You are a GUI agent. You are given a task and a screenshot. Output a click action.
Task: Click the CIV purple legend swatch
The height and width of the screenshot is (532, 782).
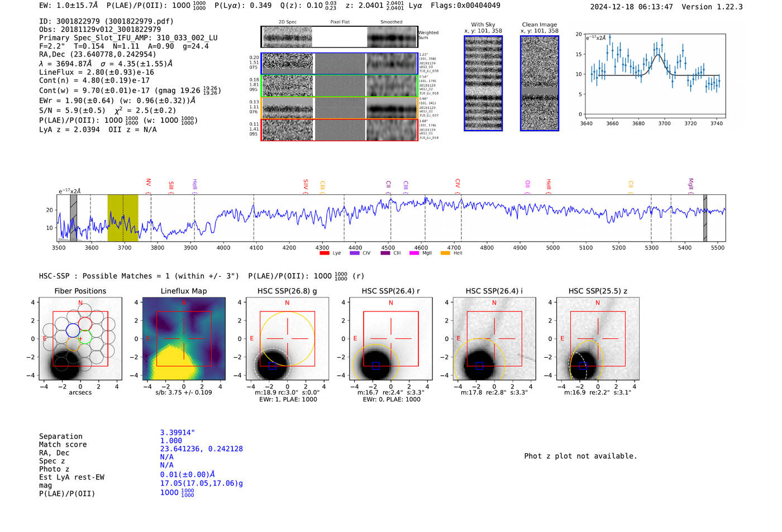(355, 253)
